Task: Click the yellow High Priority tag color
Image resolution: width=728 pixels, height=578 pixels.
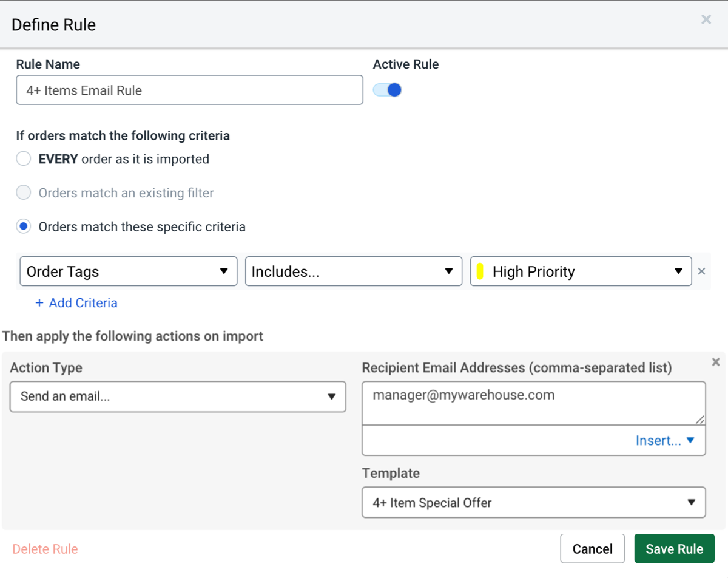Action: [480, 271]
